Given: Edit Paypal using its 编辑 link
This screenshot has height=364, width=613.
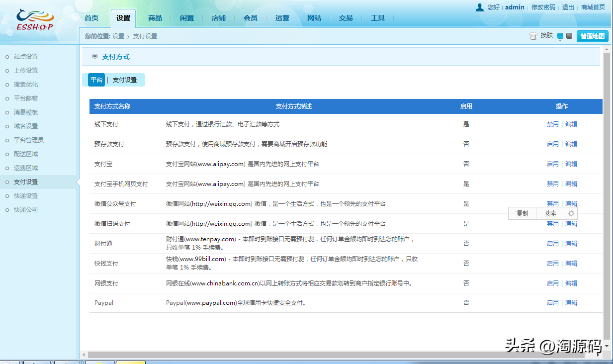Looking at the screenshot, I should 571,302.
